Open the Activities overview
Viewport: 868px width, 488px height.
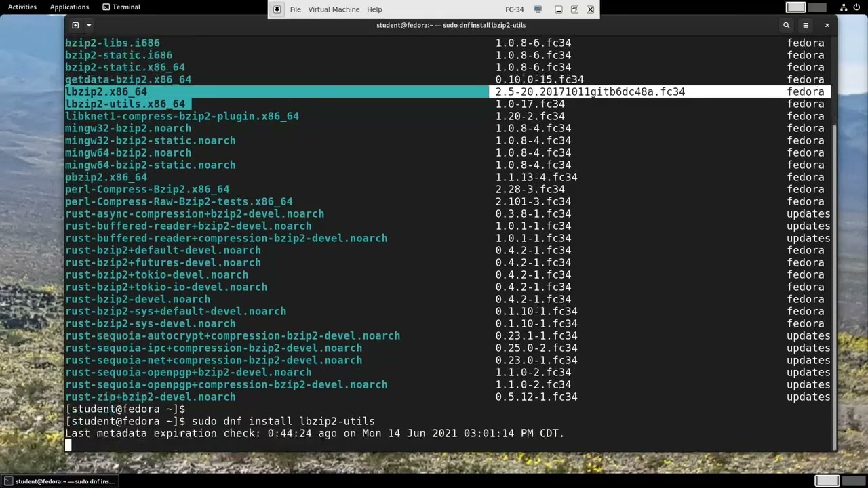(22, 7)
